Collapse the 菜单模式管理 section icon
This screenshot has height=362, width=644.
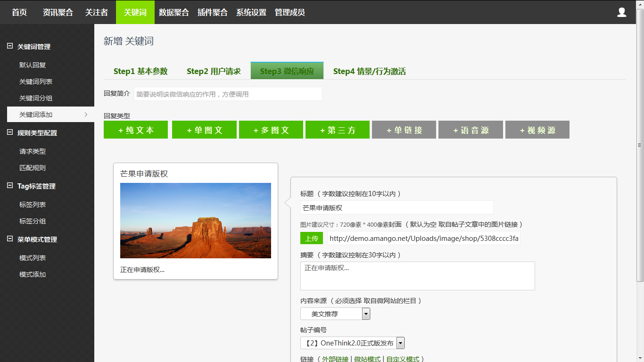[x=10, y=239]
